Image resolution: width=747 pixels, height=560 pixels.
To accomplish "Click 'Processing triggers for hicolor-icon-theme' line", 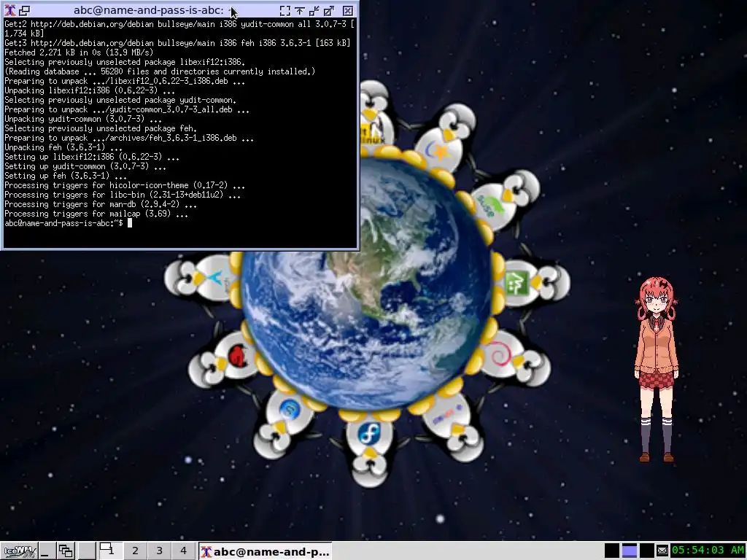I will point(125,185).
